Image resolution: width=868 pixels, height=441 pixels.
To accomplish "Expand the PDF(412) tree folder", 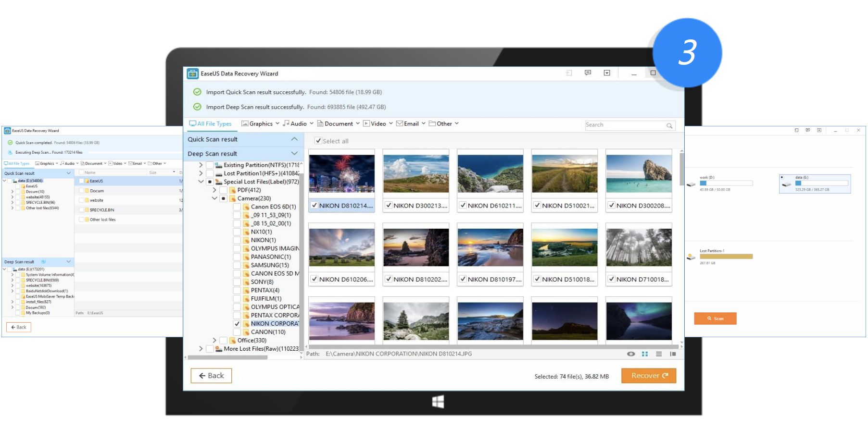I will (x=214, y=190).
